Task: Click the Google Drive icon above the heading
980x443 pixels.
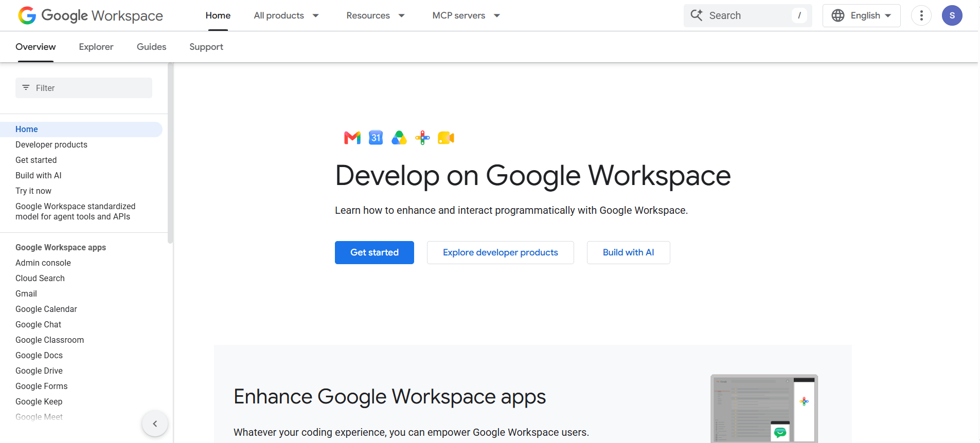Action: [x=399, y=138]
